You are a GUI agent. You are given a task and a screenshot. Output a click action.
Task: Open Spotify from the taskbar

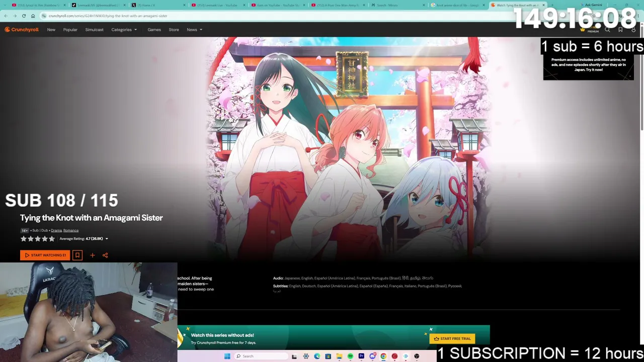[x=350, y=356]
